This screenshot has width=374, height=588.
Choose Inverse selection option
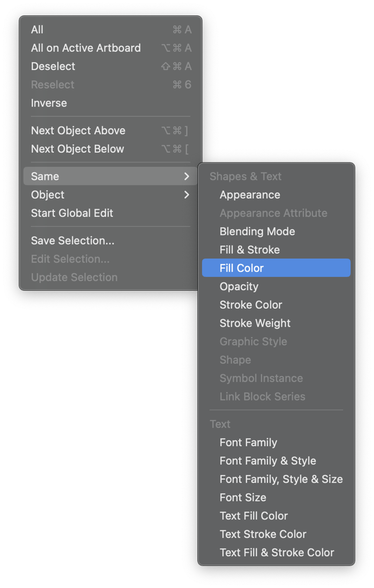point(49,103)
